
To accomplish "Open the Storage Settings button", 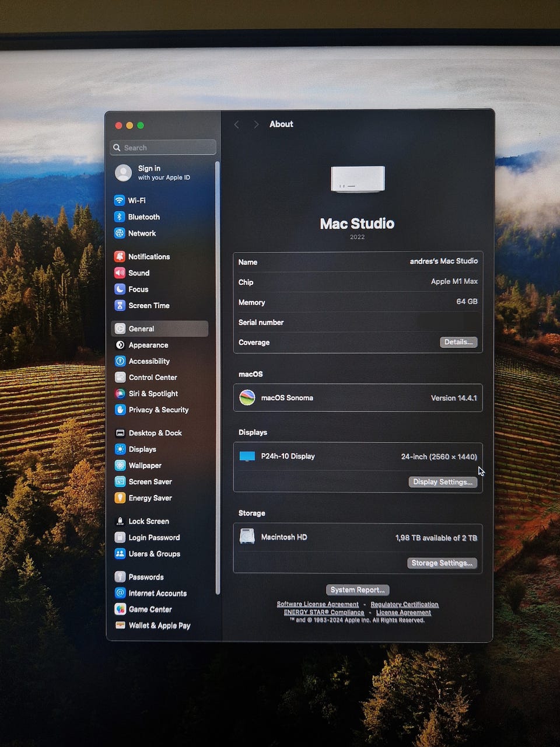I will (x=442, y=563).
